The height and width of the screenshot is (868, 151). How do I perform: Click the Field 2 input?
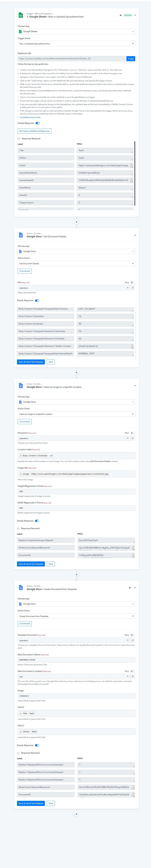[76, 713]
